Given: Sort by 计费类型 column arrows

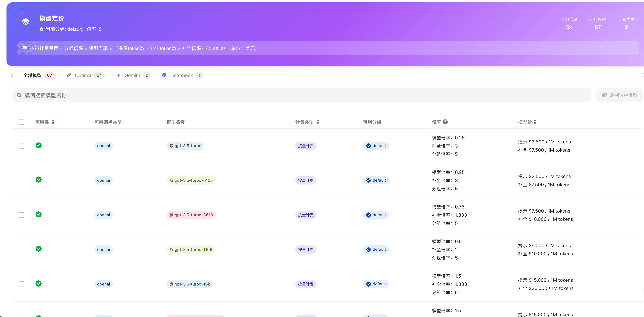Looking at the screenshot, I should tap(318, 122).
